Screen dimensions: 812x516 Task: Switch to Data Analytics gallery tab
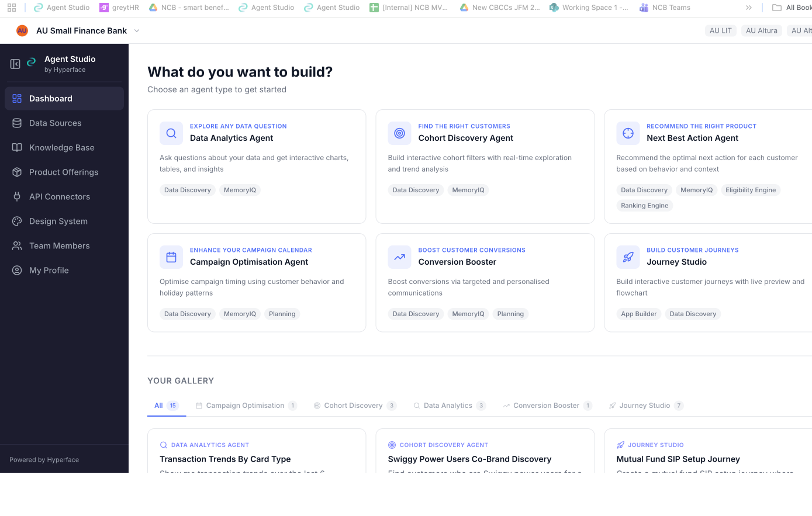pyautogui.click(x=450, y=406)
